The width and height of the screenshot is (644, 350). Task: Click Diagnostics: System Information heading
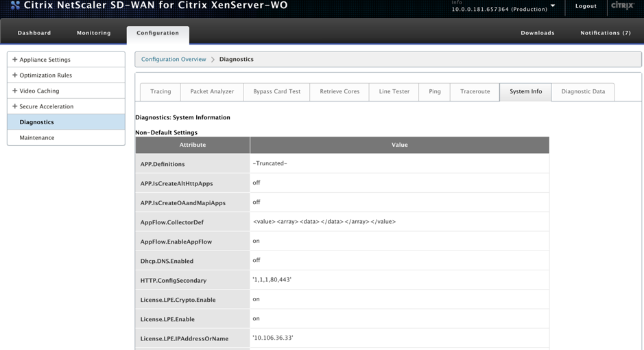[x=182, y=117]
